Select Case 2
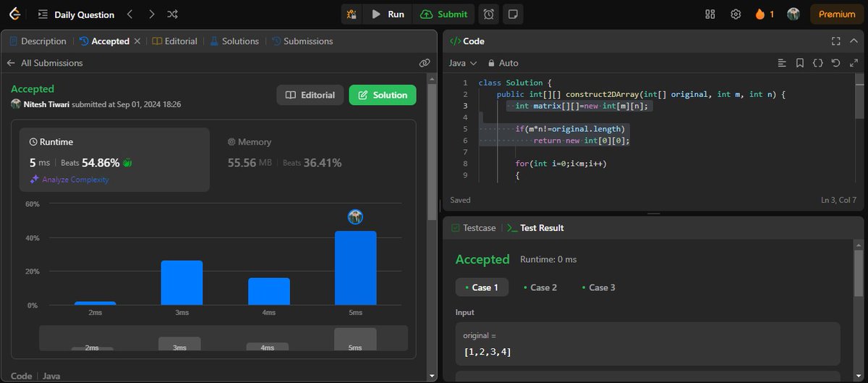The image size is (868, 383). pyautogui.click(x=540, y=287)
